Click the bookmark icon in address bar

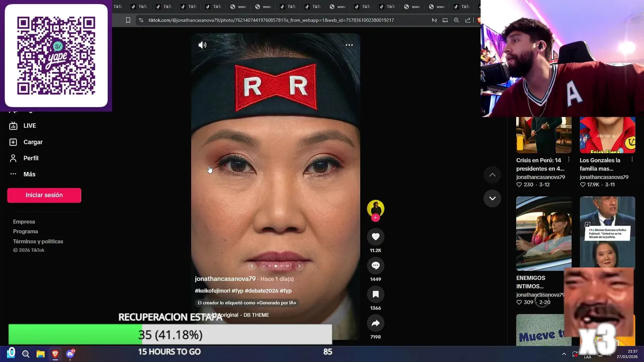click(128, 20)
